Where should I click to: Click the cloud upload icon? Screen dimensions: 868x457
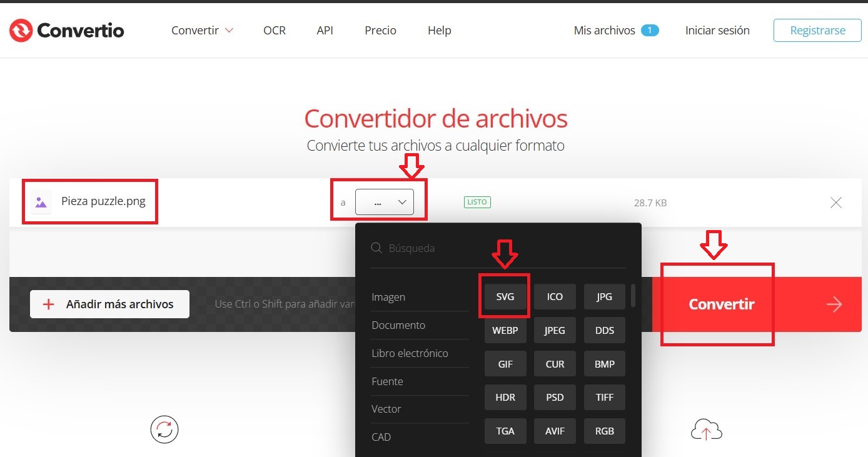point(707,431)
